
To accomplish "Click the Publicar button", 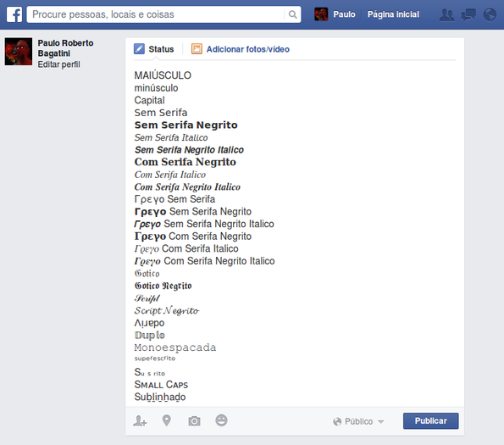I will [430, 421].
